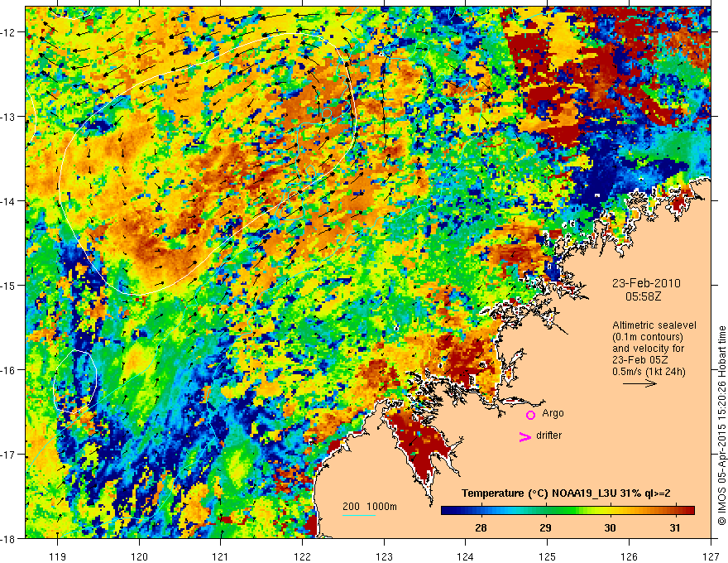This screenshot has height=563, width=728.
Task: Click the 'and velocity for' text
Action: click(648, 349)
